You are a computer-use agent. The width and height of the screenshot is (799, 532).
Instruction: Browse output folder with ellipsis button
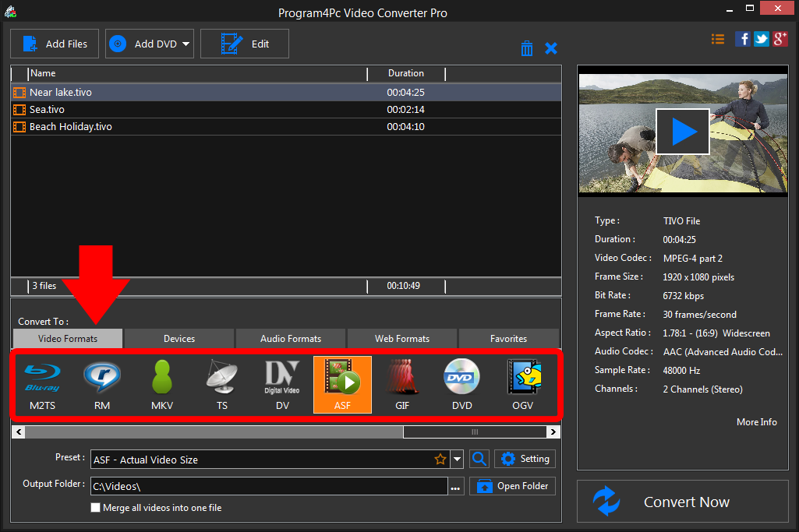[x=455, y=486]
